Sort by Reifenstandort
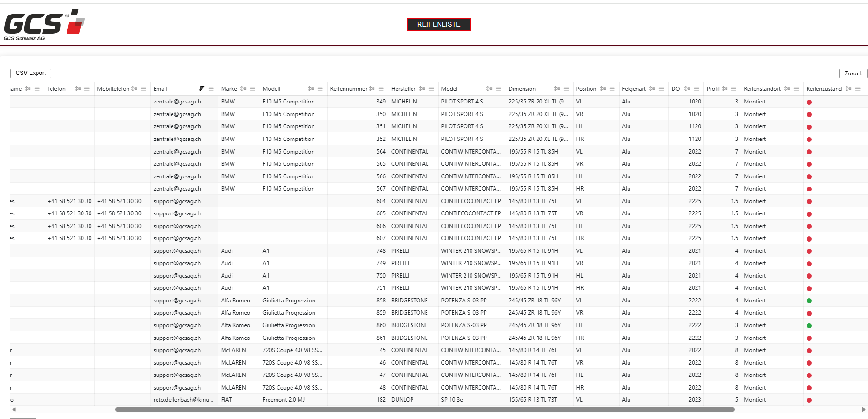Image resolution: width=868 pixels, height=419 pixels. click(x=787, y=89)
